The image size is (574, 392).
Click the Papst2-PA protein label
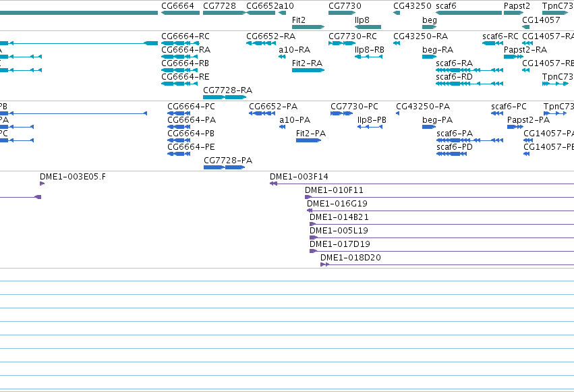pos(528,119)
